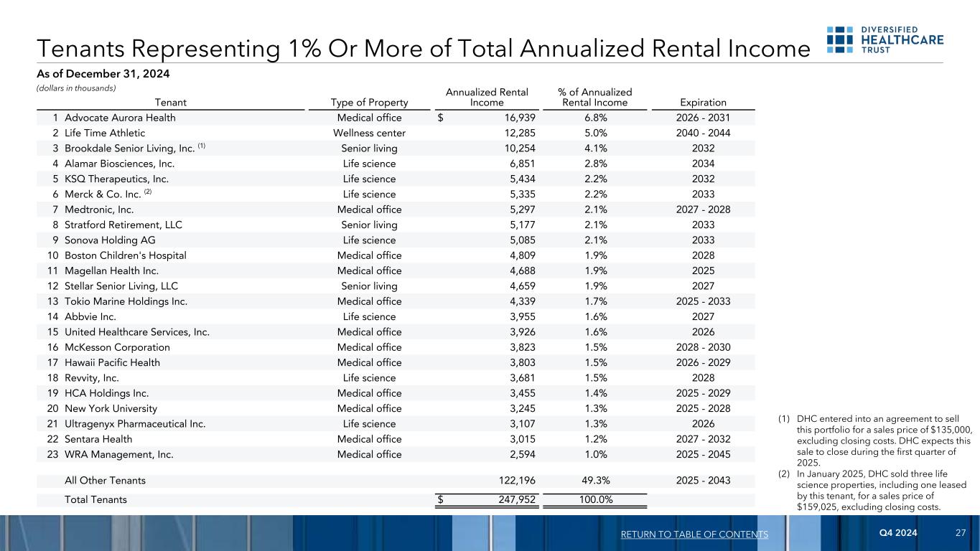Click the Merck & Co. footnote (2) marker
The width and height of the screenshot is (980, 551).
click(149, 193)
